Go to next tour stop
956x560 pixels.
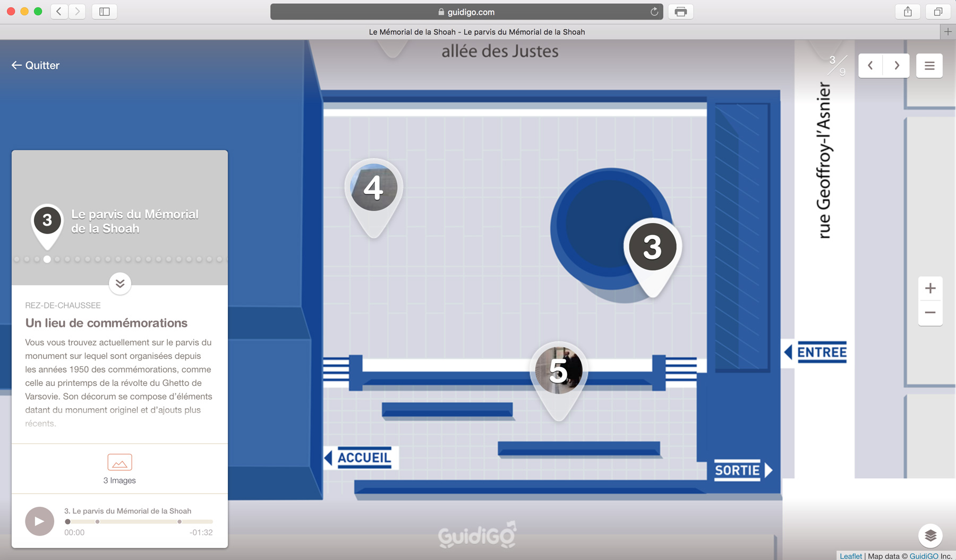click(x=897, y=66)
